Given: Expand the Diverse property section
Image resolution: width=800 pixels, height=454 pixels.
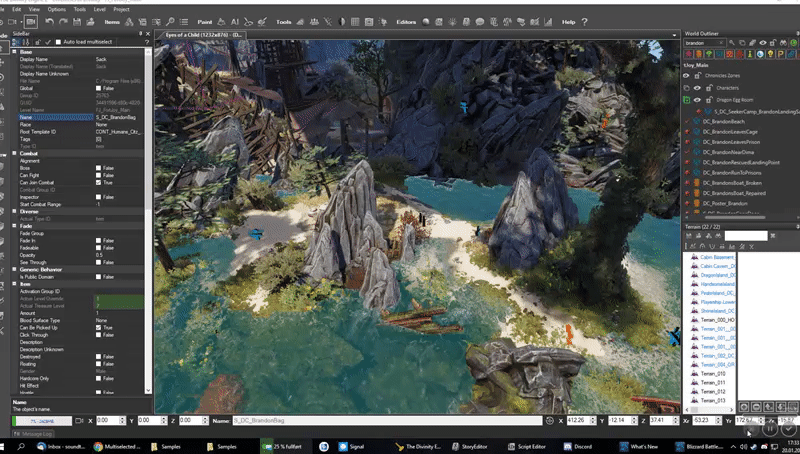Looking at the screenshot, I should pyautogui.click(x=14, y=211).
